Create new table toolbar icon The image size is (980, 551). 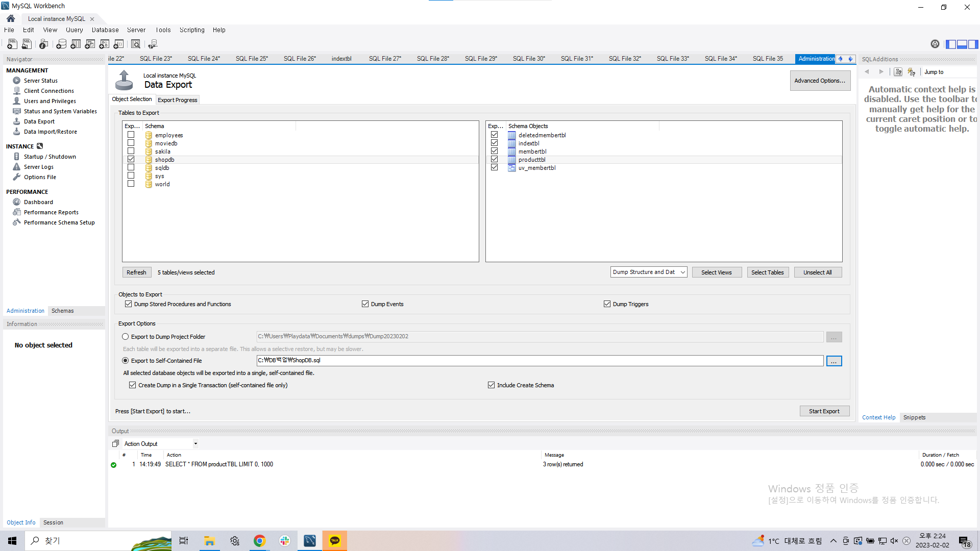click(76, 44)
